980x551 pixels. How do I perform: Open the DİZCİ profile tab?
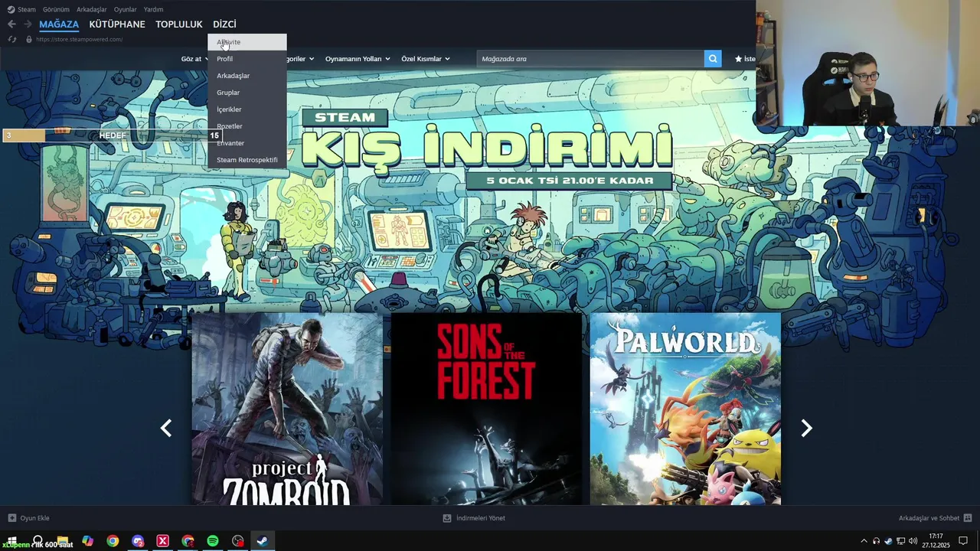[x=224, y=24]
